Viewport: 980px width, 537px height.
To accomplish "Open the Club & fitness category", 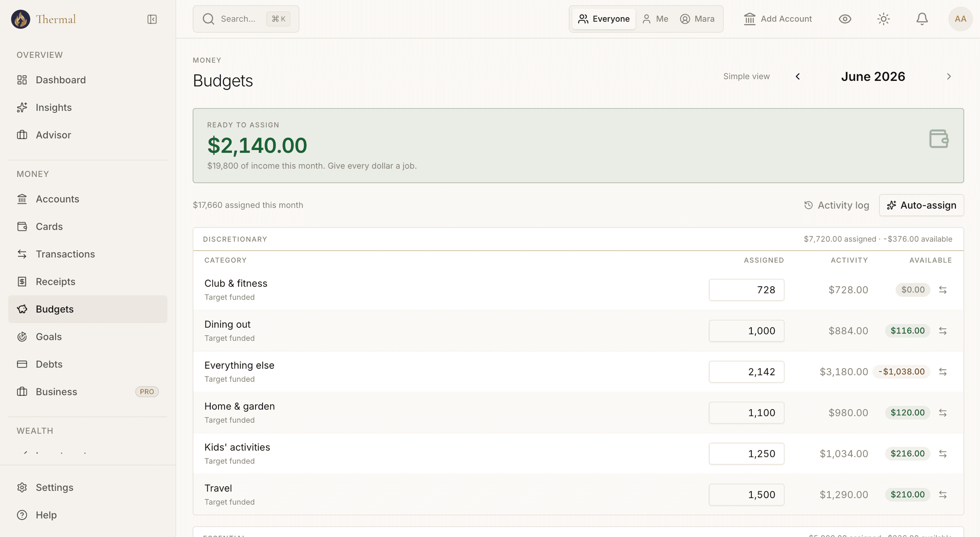I will click(236, 283).
